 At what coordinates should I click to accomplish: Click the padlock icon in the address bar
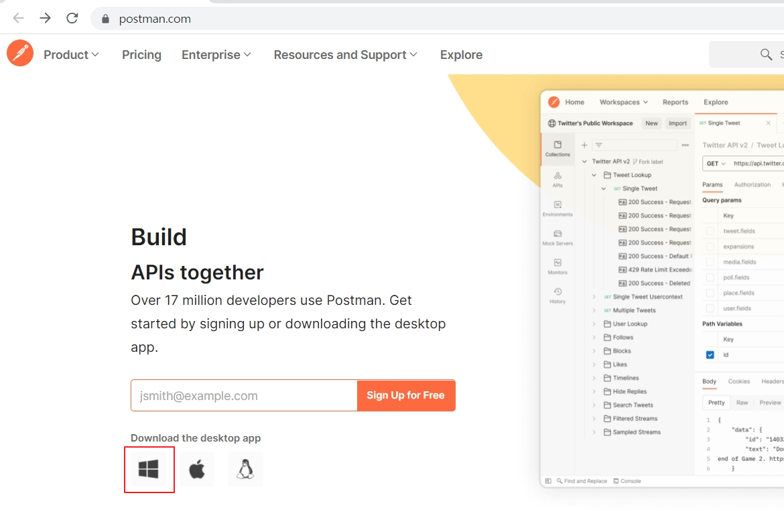tap(105, 19)
